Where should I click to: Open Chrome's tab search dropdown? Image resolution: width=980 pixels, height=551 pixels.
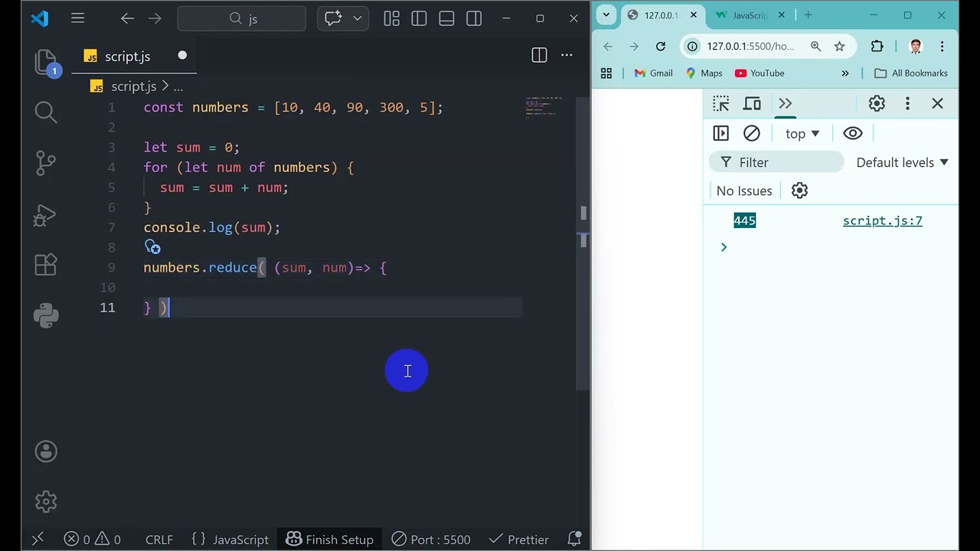(x=606, y=15)
